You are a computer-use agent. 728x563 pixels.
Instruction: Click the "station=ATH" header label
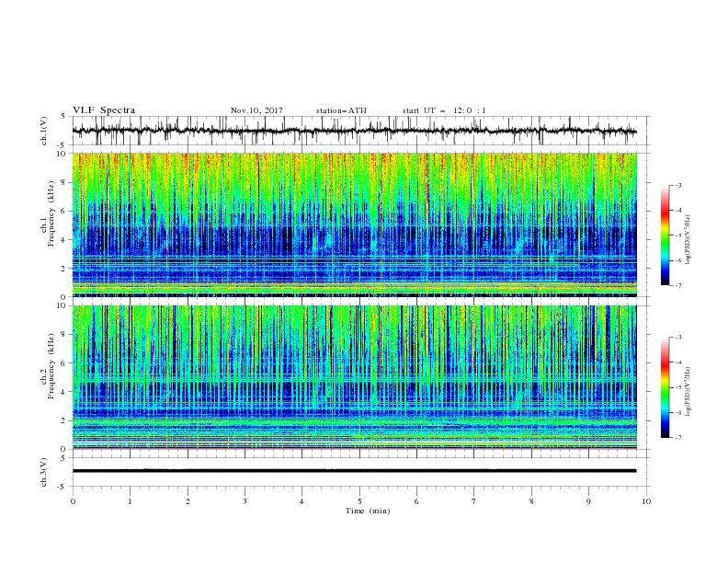[x=341, y=110]
